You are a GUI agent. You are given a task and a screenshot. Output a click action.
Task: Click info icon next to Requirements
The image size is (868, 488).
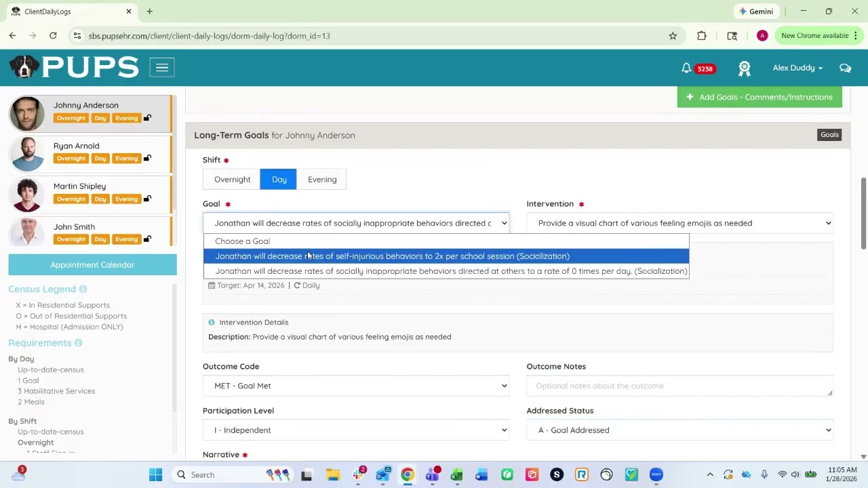click(x=79, y=343)
